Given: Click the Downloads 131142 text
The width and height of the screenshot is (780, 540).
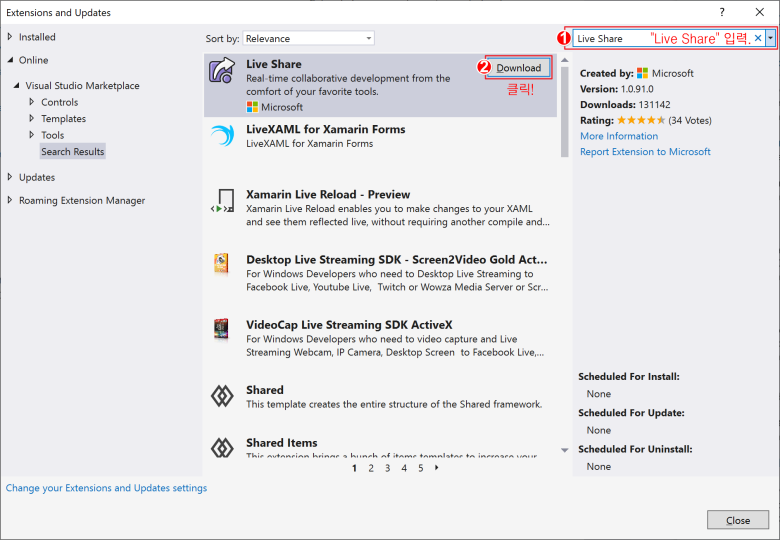Looking at the screenshot, I should click(x=625, y=104).
